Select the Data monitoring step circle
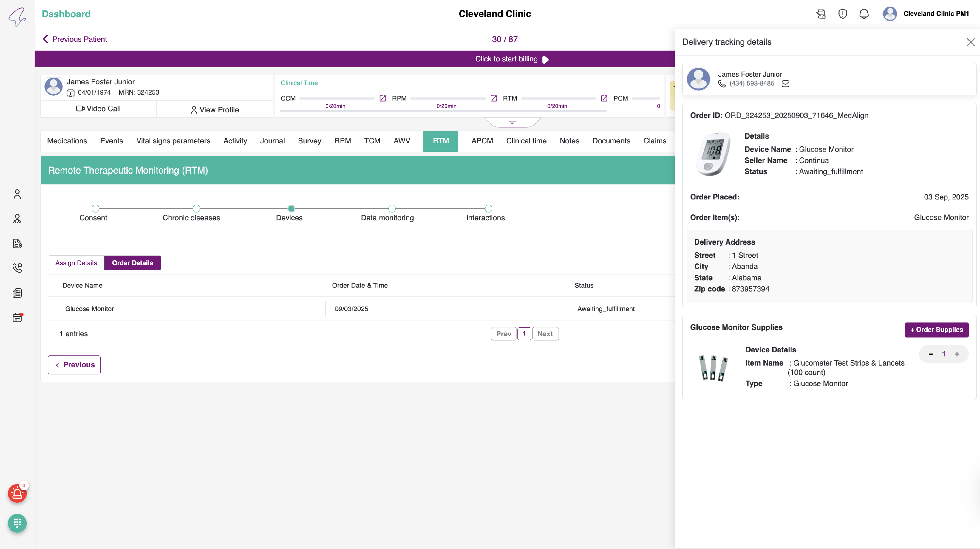The height and width of the screenshot is (549, 980). [x=392, y=208]
